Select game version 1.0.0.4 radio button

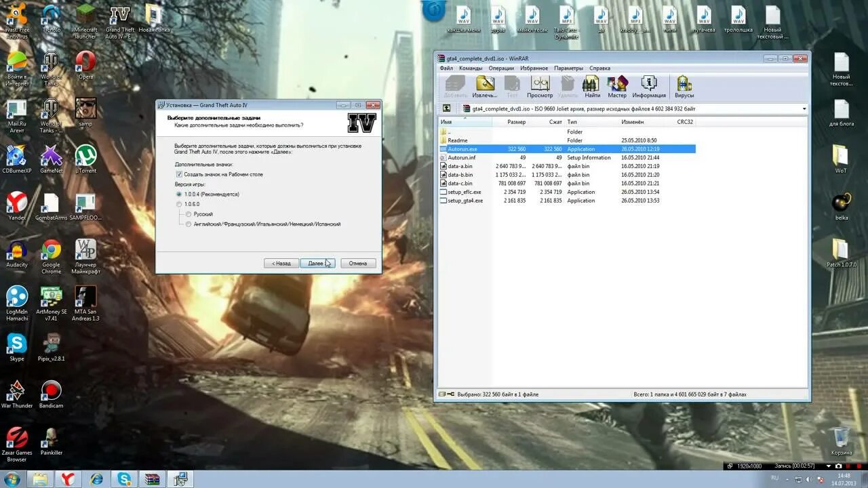point(179,194)
